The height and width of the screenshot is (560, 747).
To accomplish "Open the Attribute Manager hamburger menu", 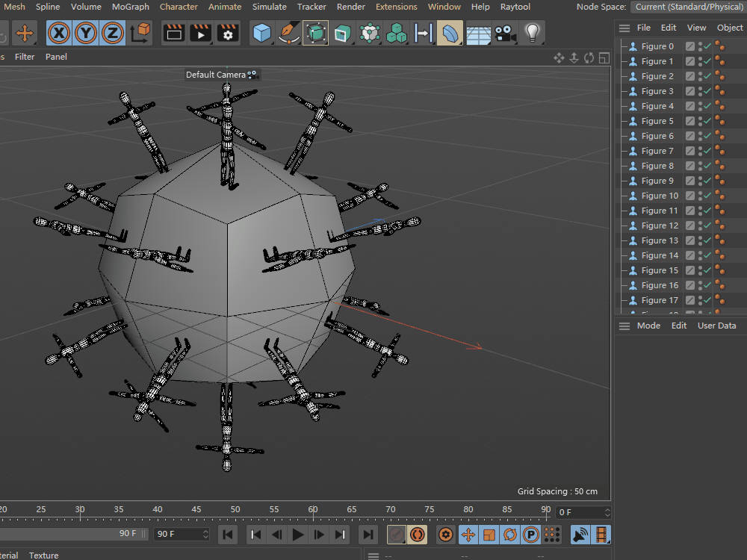I will click(624, 326).
